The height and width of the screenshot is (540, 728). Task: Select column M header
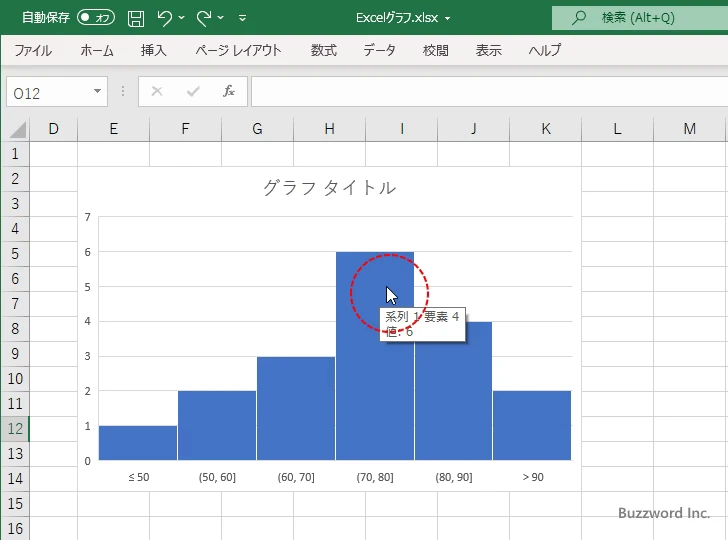coord(689,129)
